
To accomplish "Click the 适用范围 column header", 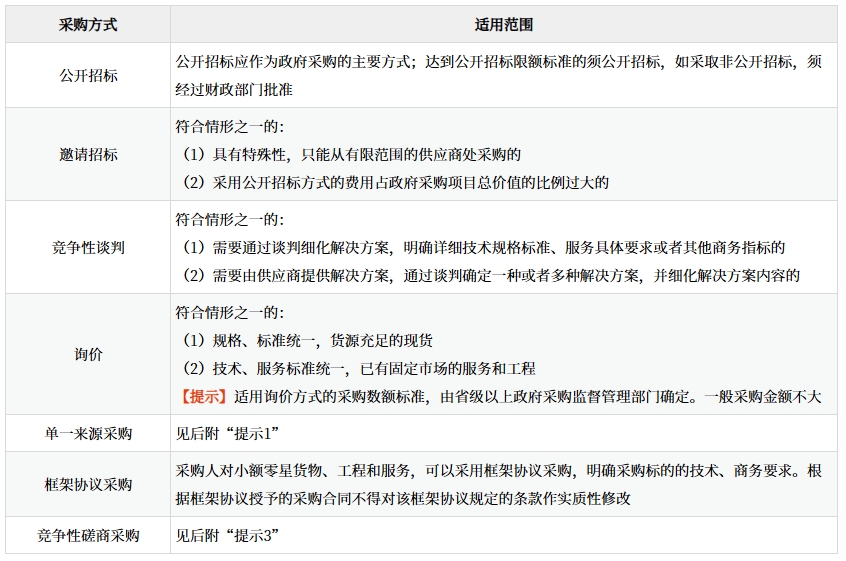I will [x=503, y=24].
